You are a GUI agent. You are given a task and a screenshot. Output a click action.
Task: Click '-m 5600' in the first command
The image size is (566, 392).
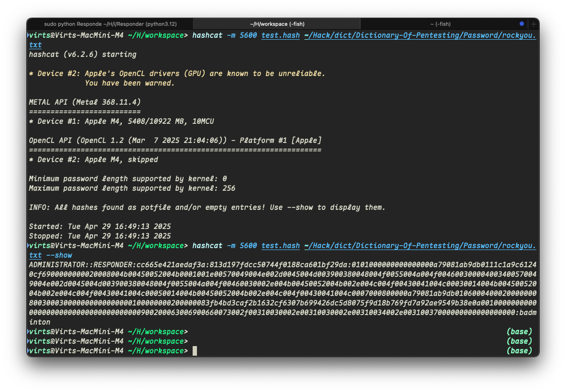pyautogui.click(x=242, y=35)
